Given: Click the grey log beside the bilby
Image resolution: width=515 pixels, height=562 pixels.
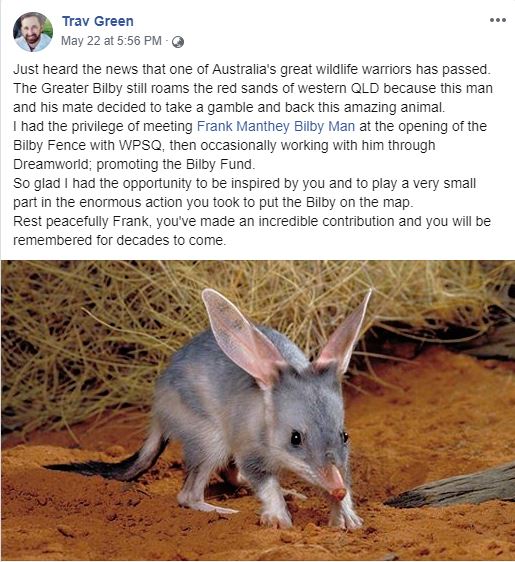Looking at the screenshot, I should [453, 488].
